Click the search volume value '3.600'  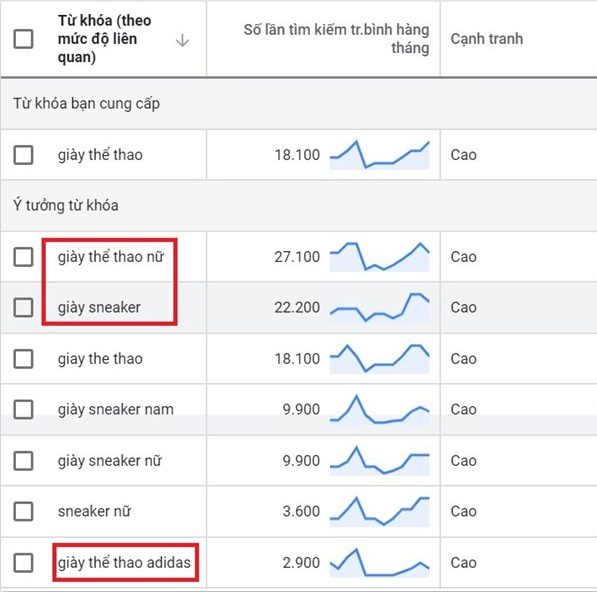[x=301, y=511]
